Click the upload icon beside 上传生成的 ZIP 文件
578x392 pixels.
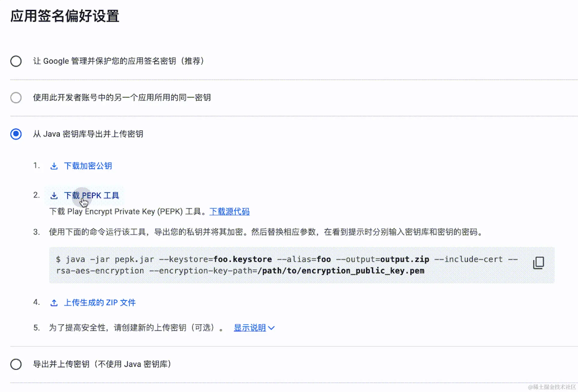point(54,303)
